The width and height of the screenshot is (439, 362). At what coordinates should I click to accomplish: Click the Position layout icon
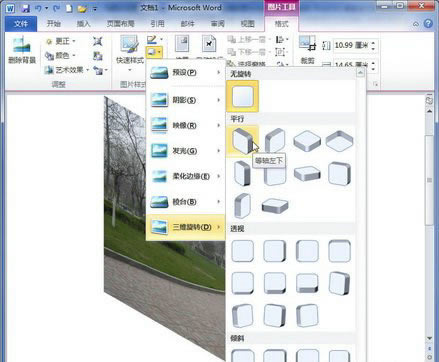point(182,44)
